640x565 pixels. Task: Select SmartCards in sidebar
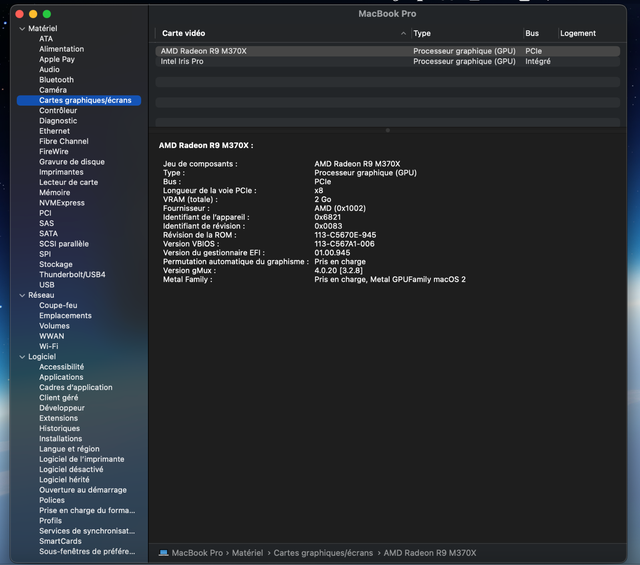(x=60, y=541)
